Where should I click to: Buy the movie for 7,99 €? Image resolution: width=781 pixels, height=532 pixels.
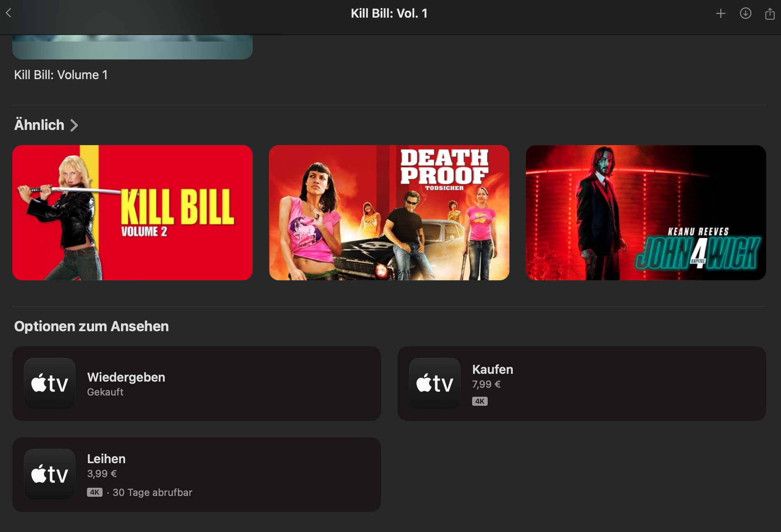coord(582,384)
